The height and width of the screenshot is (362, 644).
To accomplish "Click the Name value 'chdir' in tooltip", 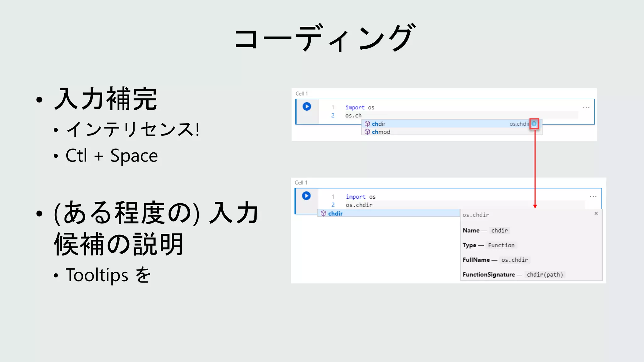I will point(499,230).
